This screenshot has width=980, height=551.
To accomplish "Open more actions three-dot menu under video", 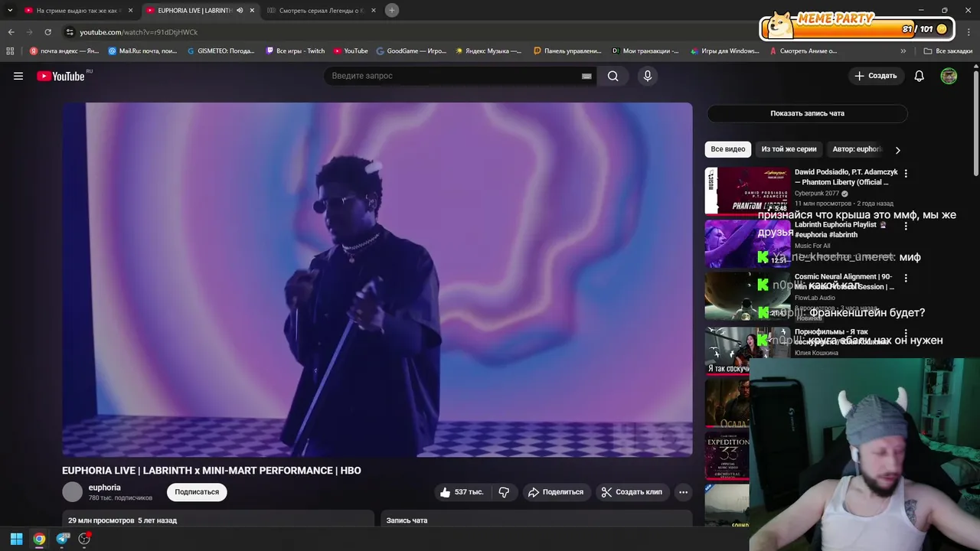I will [x=684, y=492].
